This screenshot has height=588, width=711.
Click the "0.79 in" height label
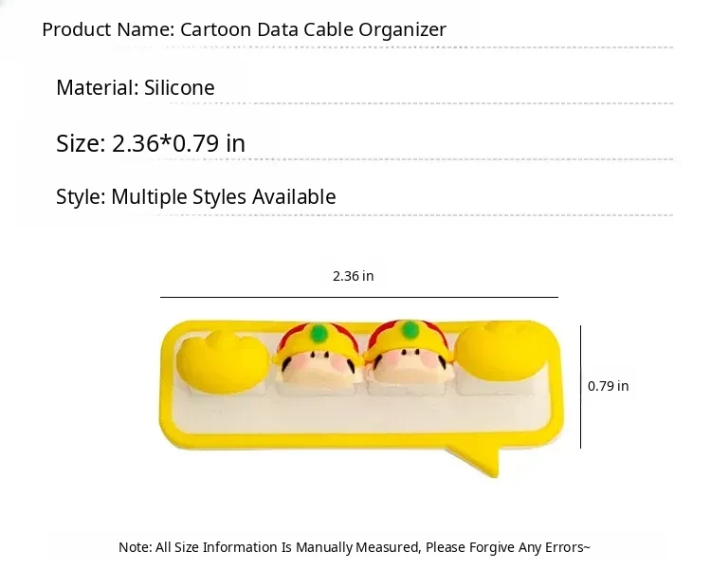[x=608, y=386]
